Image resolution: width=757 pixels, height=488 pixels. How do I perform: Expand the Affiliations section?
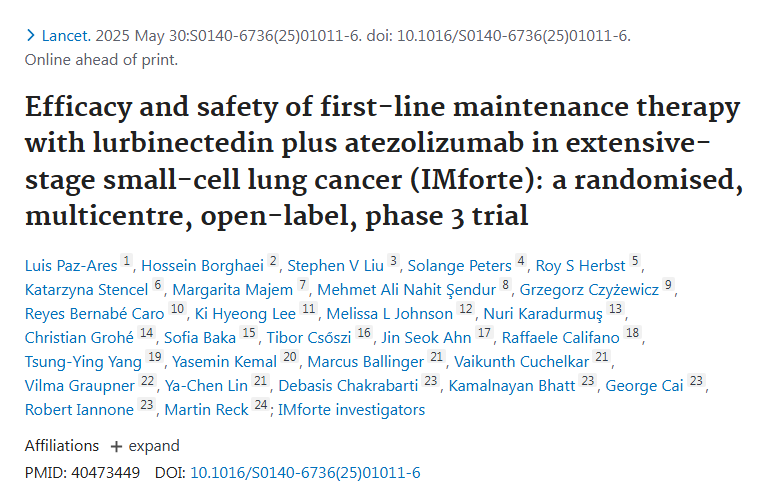144,446
